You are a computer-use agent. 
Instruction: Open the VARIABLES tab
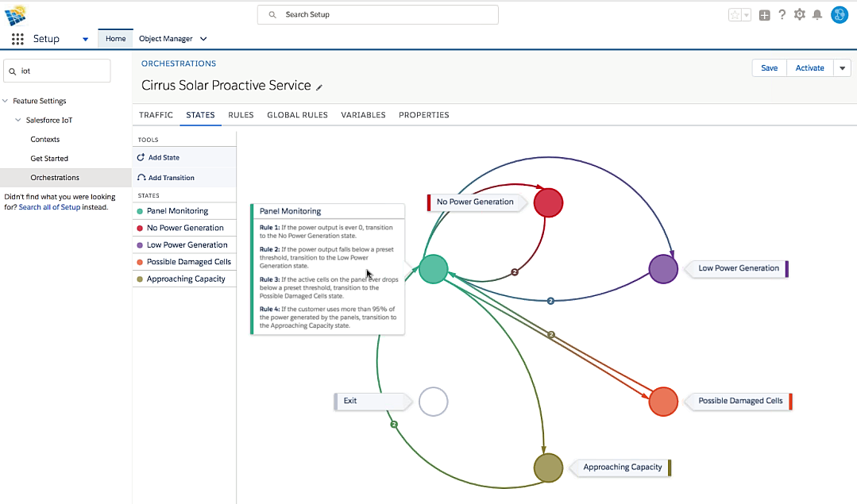(364, 115)
